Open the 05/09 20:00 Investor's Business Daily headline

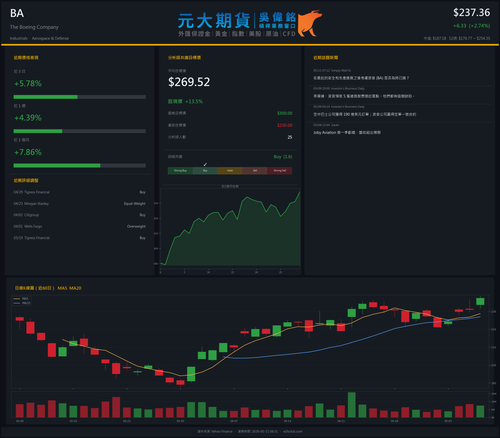tap(364, 96)
